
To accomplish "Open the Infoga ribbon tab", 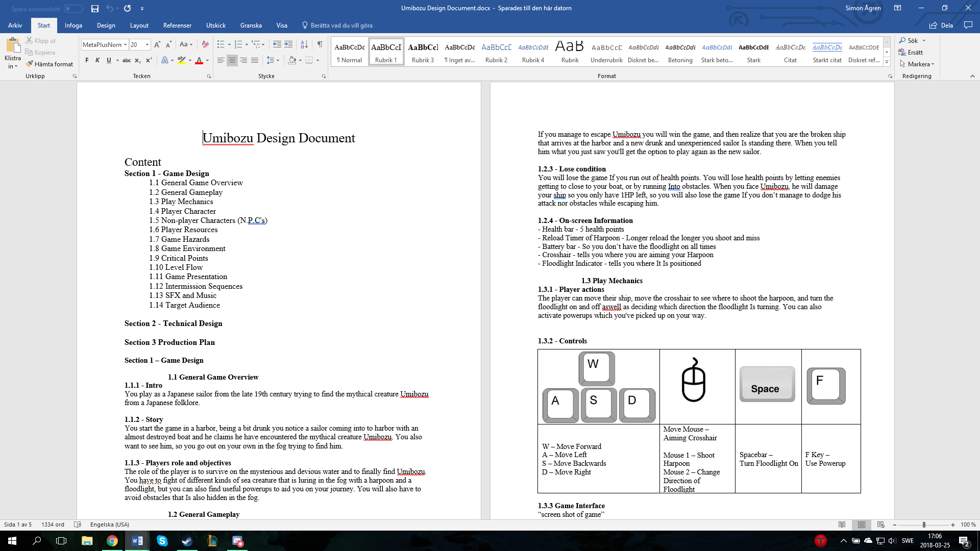I will click(73, 25).
